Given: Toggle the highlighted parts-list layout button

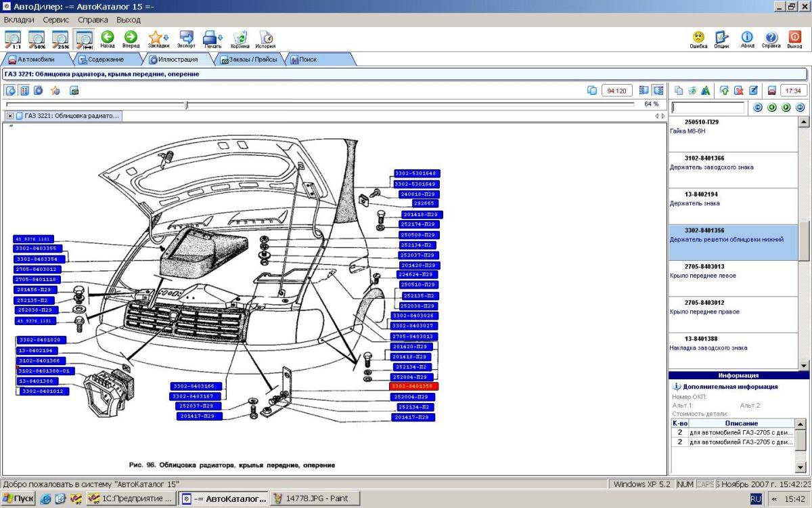Looking at the screenshot, I should pyautogui.click(x=658, y=90).
